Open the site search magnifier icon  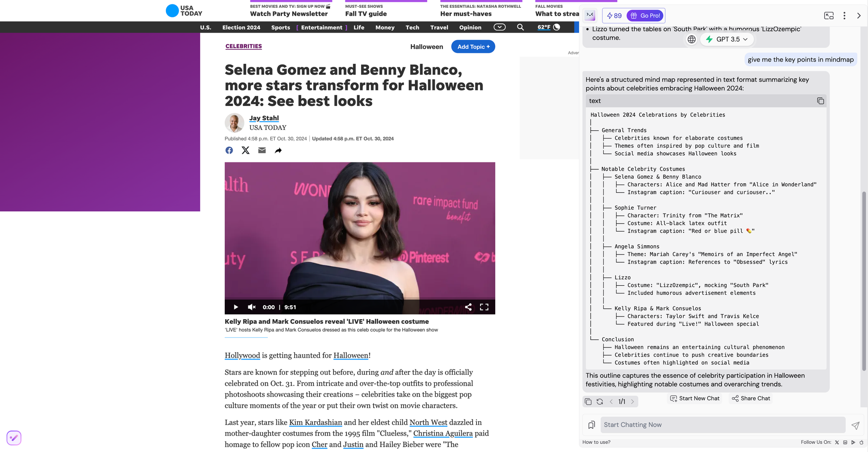[520, 27]
